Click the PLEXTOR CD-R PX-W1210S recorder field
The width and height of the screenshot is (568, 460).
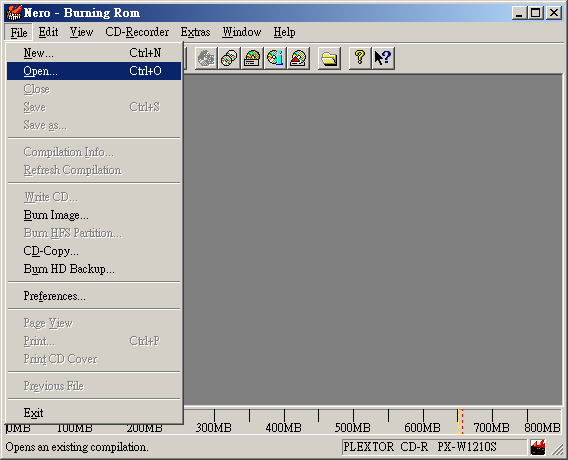[434, 447]
